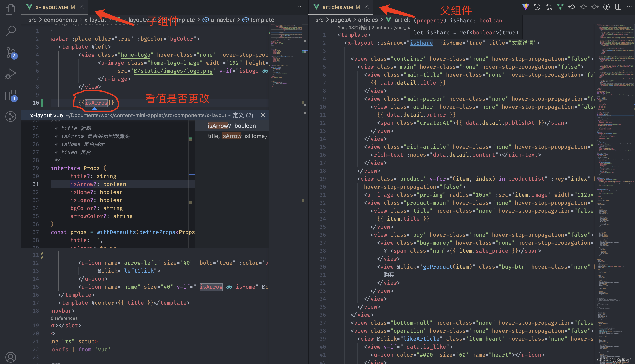Click the 'src' breadcrumb in left editor
The height and width of the screenshot is (364, 635).
[x=32, y=20]
